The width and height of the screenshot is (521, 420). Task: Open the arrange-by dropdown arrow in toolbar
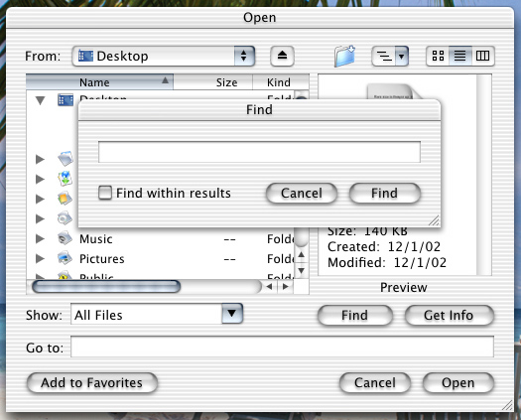(401, 56)
